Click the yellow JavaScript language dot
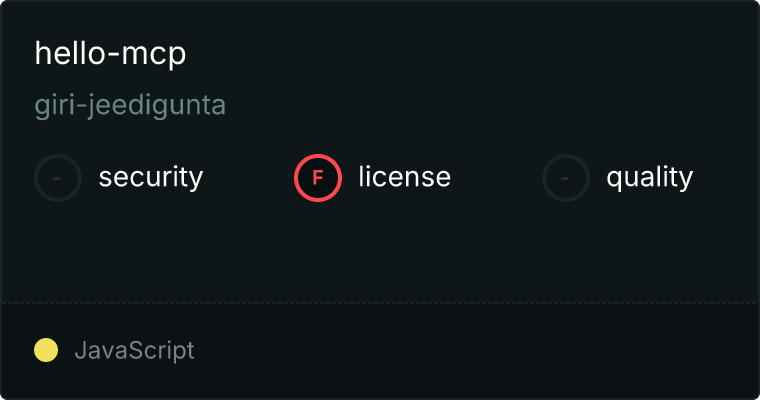The image size is (760, 400). pos(46,350)
